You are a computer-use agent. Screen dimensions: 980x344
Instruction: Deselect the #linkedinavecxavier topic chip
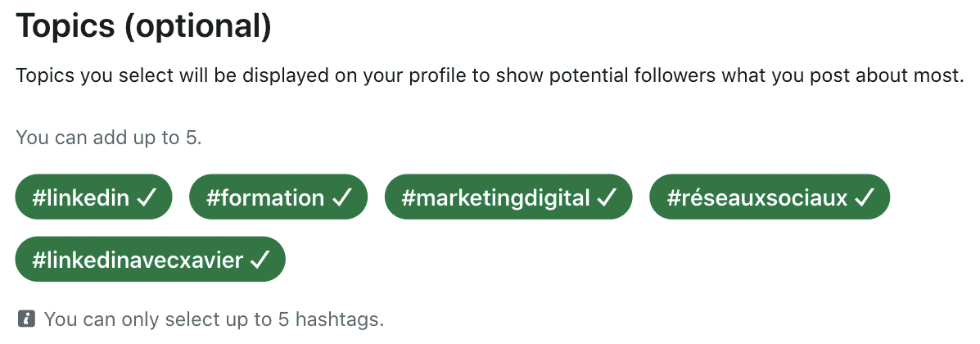pos(151,259)
